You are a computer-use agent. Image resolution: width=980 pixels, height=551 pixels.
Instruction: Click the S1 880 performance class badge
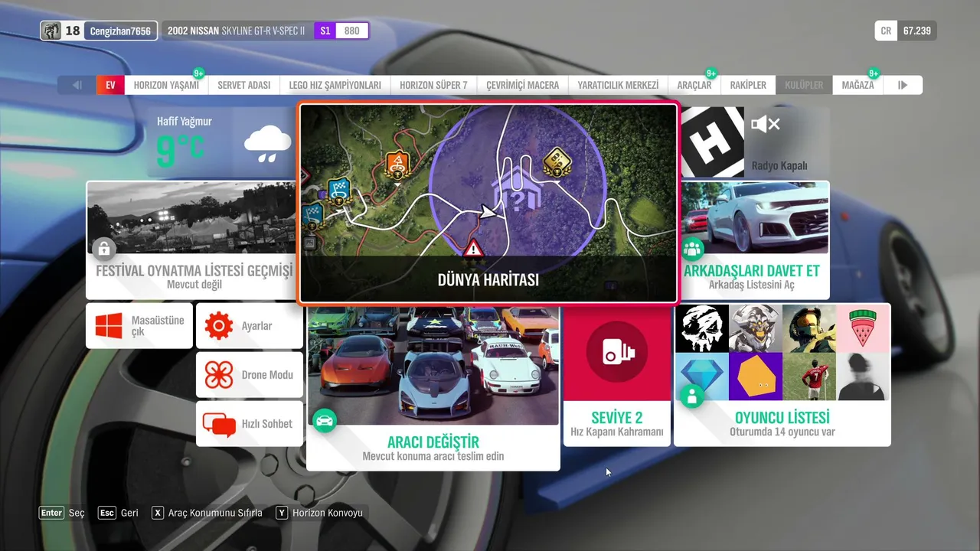(x=341, y=31)
